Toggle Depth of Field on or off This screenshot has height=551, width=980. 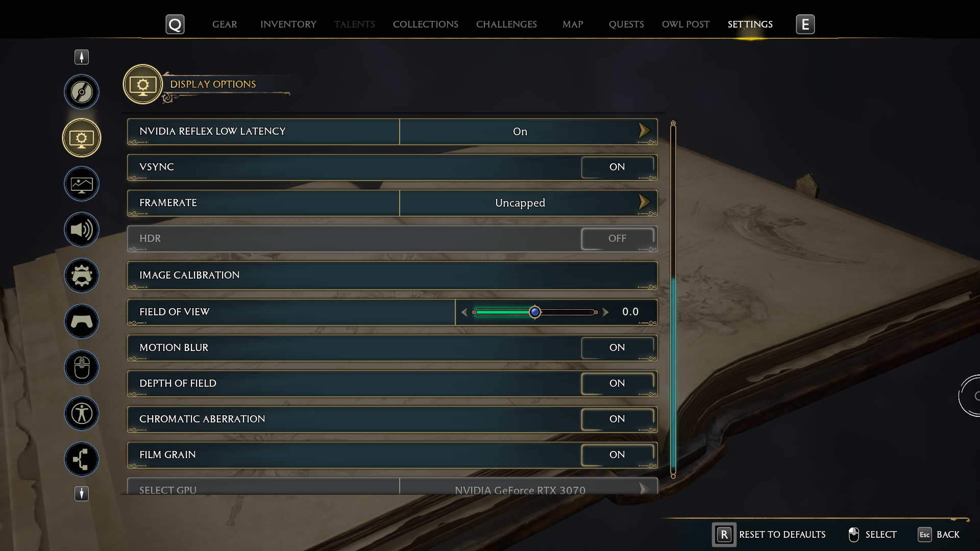[617, 383]
